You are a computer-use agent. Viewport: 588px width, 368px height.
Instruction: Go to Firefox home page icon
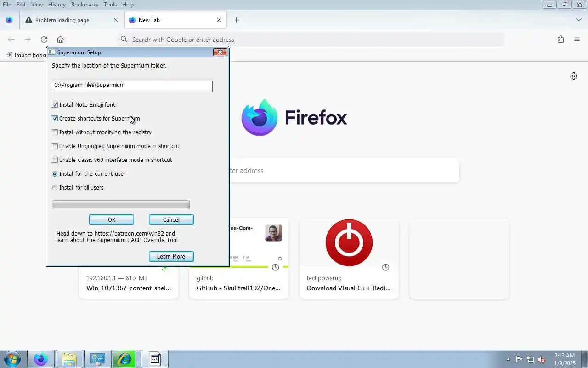pos(60,40)
